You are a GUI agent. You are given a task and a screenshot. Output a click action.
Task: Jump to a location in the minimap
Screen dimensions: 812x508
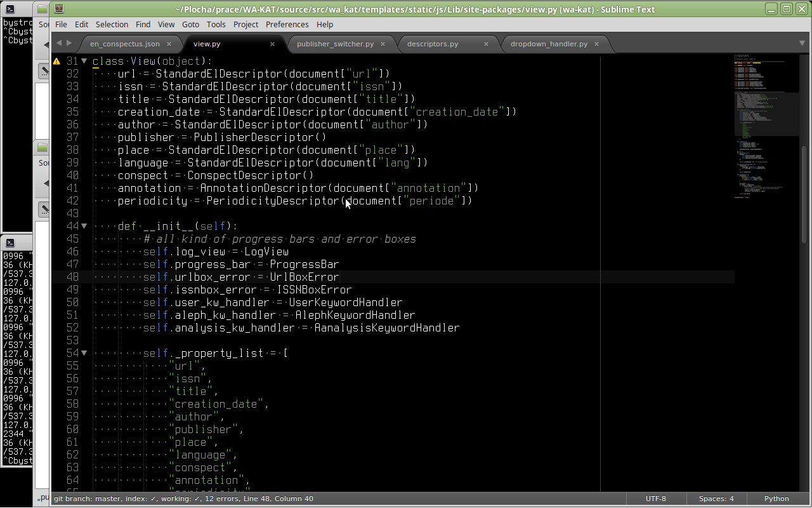click(766, 127)
